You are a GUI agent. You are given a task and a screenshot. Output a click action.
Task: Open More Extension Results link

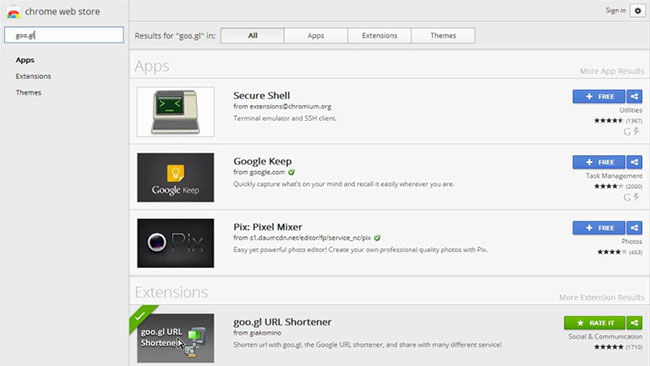pyautogui.click(x=601, y=298)
